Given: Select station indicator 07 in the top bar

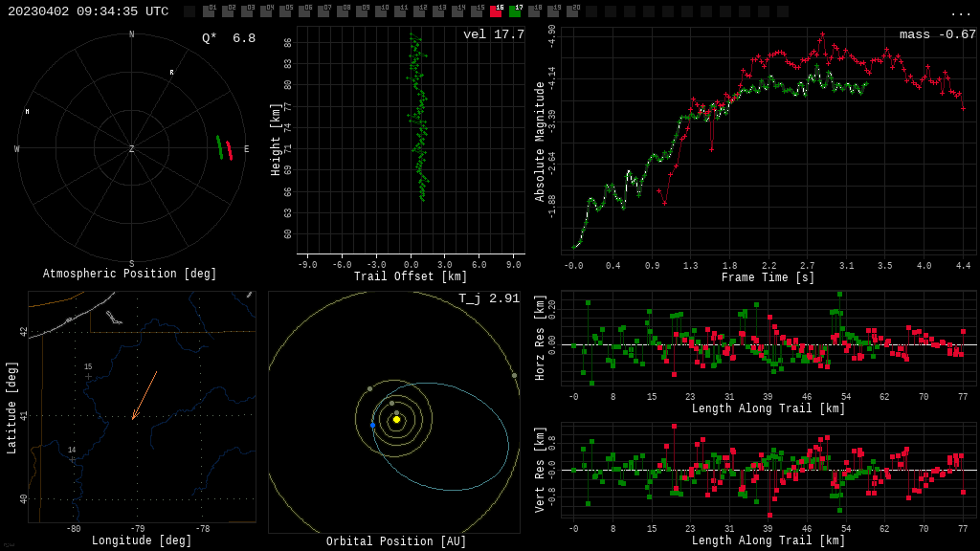Looking at the screenshot, I should [323, 11].
